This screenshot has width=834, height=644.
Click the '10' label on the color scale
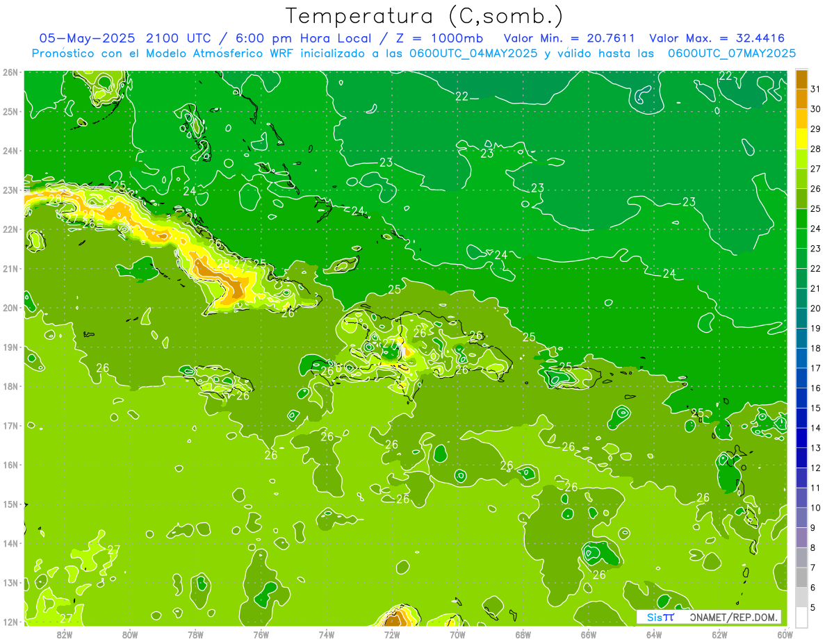click(x=816, y=508)
